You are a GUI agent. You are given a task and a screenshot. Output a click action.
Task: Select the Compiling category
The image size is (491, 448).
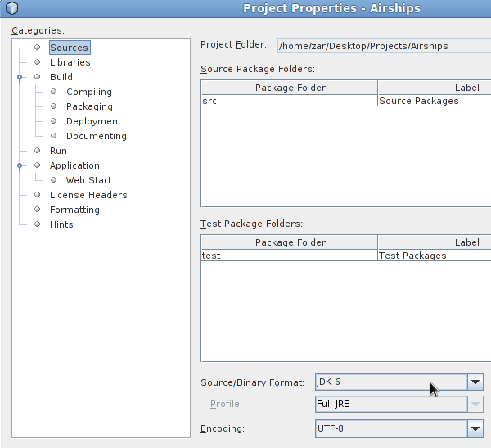pyautogui.click(x=89, y=92)
